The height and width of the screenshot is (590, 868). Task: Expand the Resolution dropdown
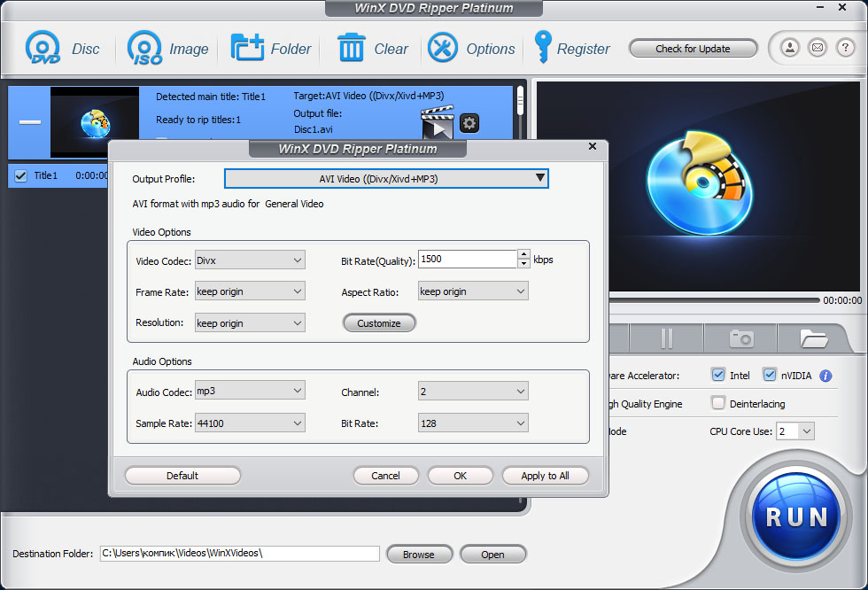250,322
